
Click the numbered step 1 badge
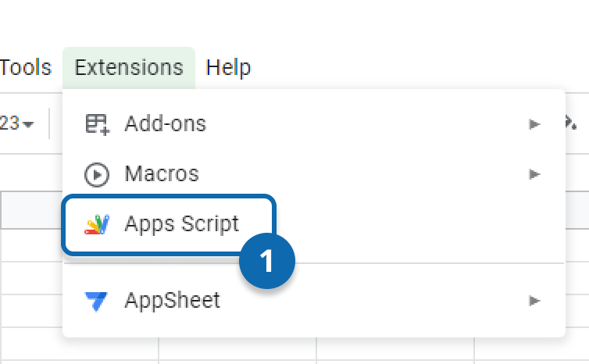coord(267,262)
